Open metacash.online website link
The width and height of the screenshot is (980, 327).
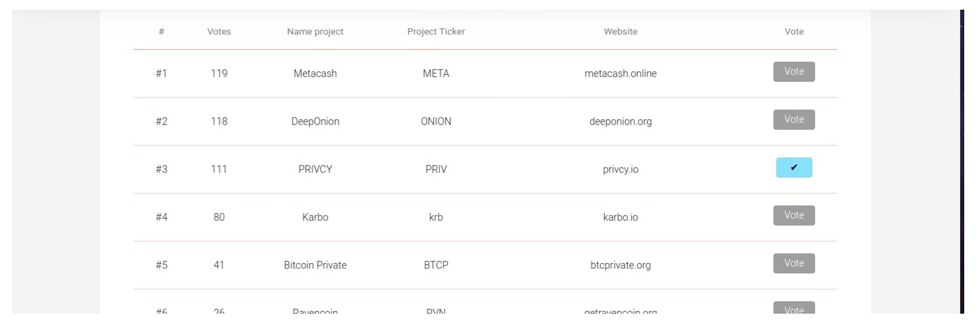pyautogui.click(x=621, y=74)
